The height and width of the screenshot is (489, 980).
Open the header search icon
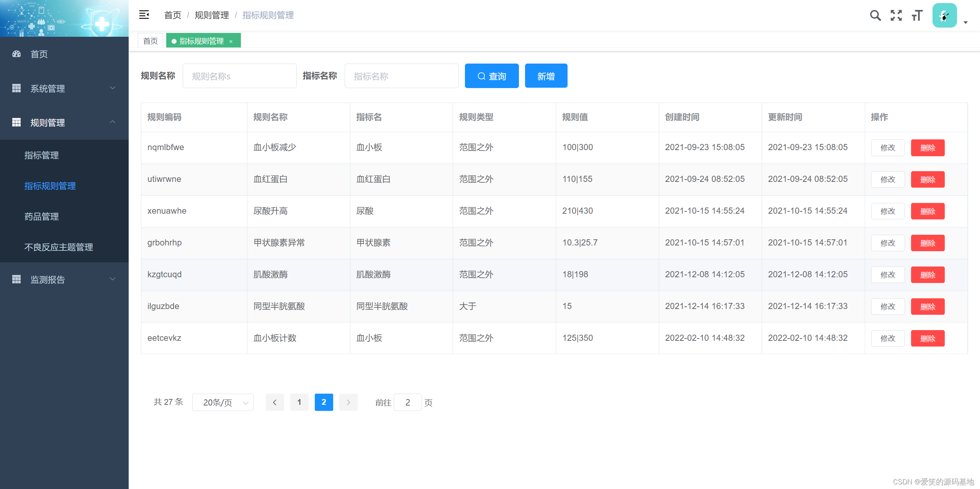[875, 15]
